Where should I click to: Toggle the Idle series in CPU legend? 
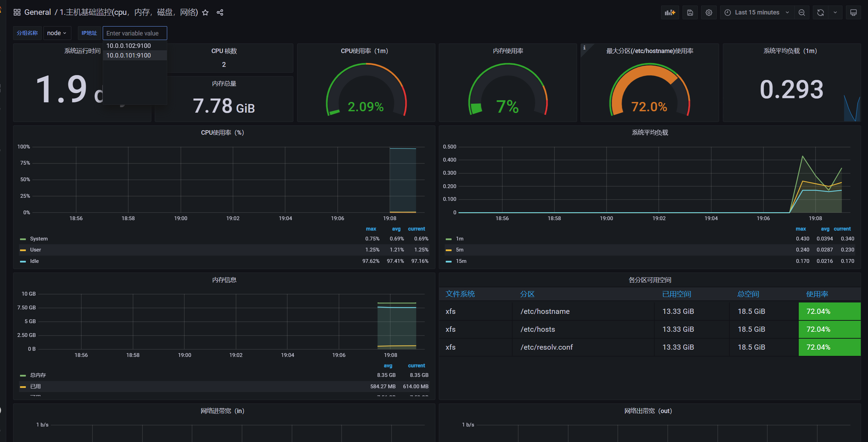[34, 261]
